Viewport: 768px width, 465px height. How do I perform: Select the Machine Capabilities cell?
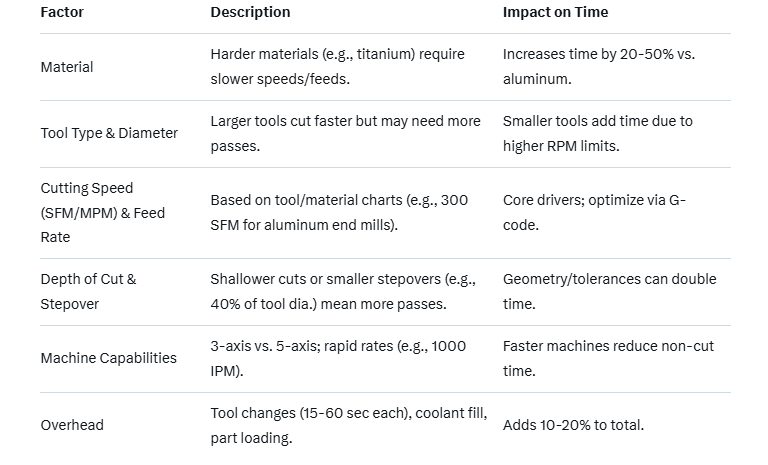coord(108,358)
